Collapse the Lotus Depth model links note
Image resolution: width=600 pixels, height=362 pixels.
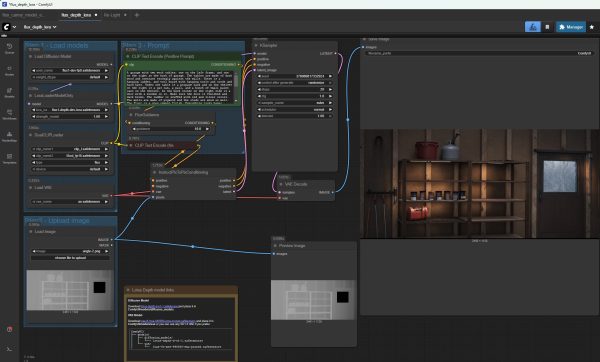pyautogui.click(x=128, y=290)
